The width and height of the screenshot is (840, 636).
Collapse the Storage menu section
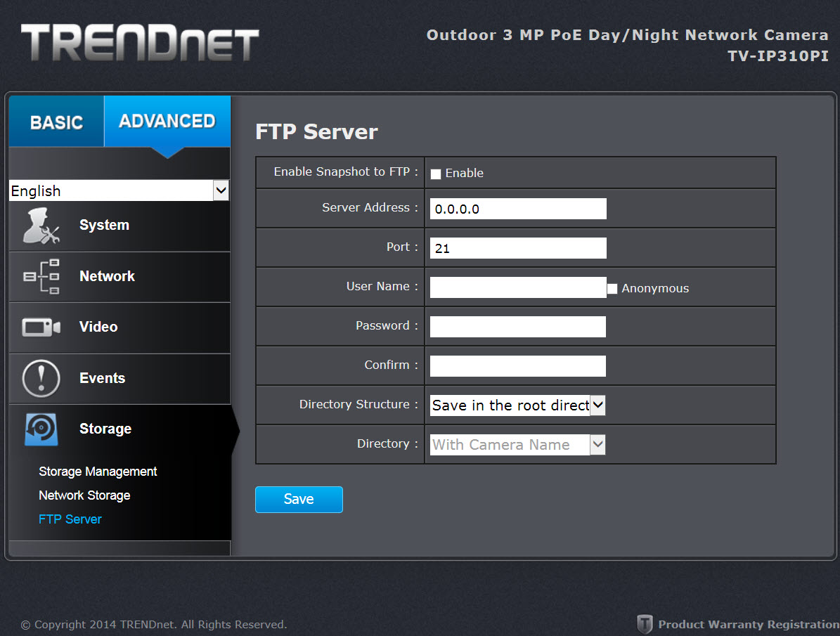pyautogui.click(x=119, y=429)
